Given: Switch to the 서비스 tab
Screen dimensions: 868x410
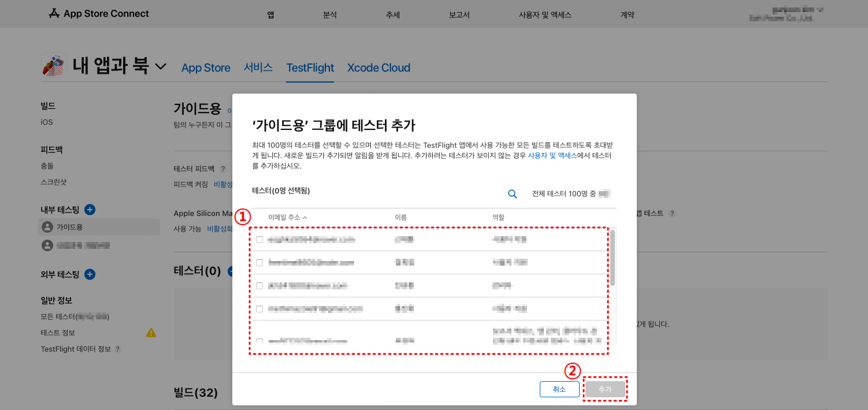Looking at the screenshot, I should click(258, 68).
